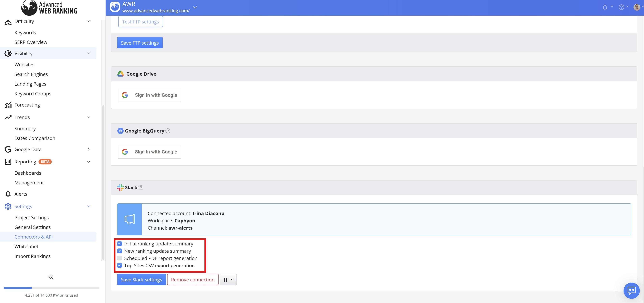Screen dimensions: 644x303
Task: Click the project URL www.advancedwebranking.com/
Action: tap(156, 11)
